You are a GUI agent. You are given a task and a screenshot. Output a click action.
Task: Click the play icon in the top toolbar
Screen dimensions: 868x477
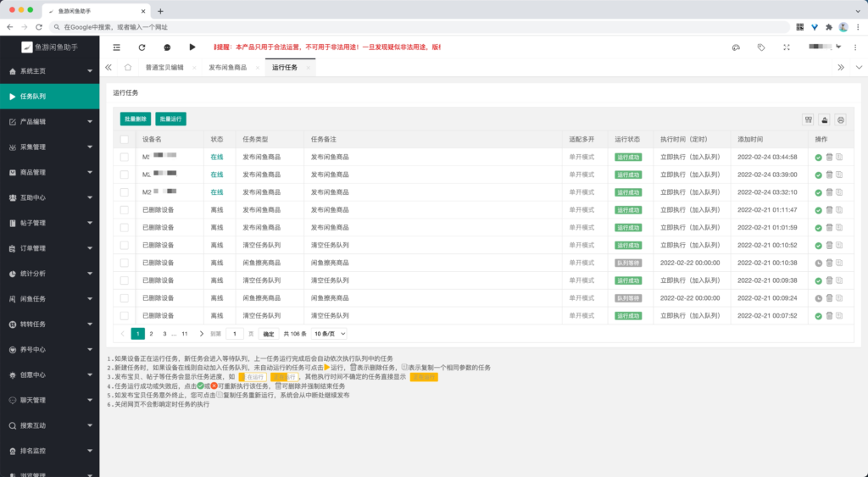(x=192, y=47)
